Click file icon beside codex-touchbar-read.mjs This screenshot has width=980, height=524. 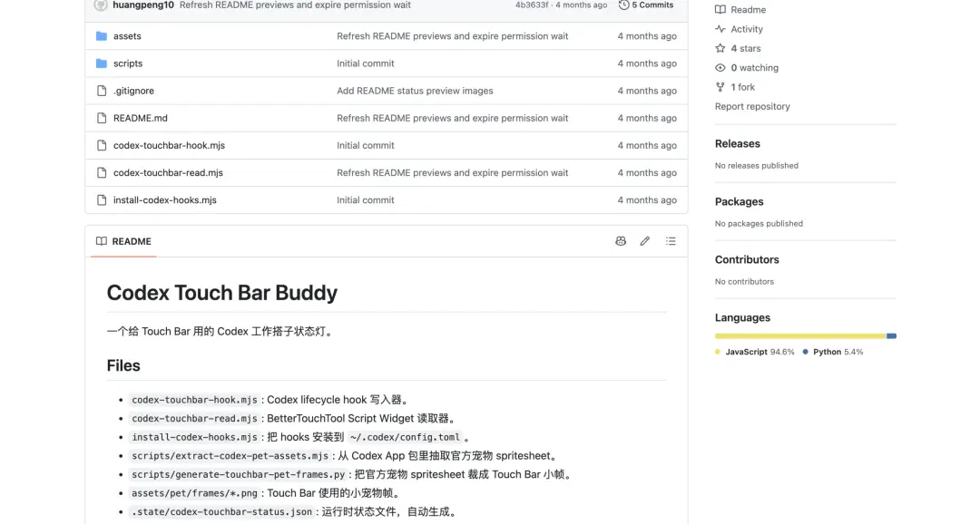[102, 173]
